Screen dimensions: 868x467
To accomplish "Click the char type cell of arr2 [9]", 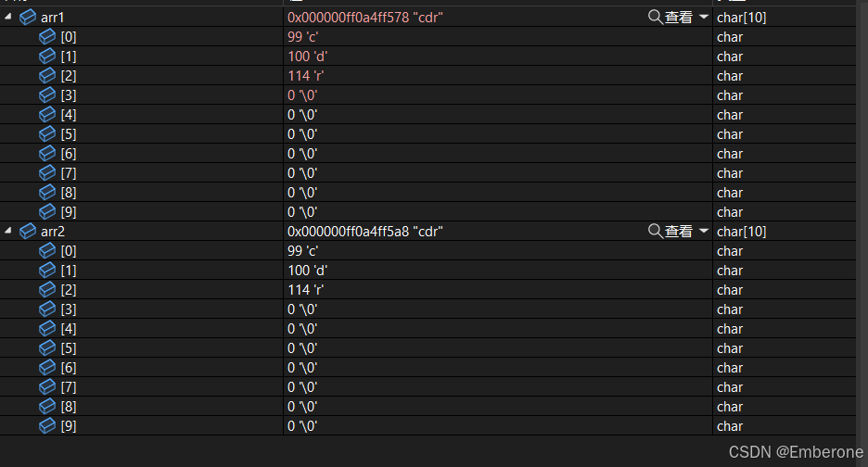I will coord(730,426).
